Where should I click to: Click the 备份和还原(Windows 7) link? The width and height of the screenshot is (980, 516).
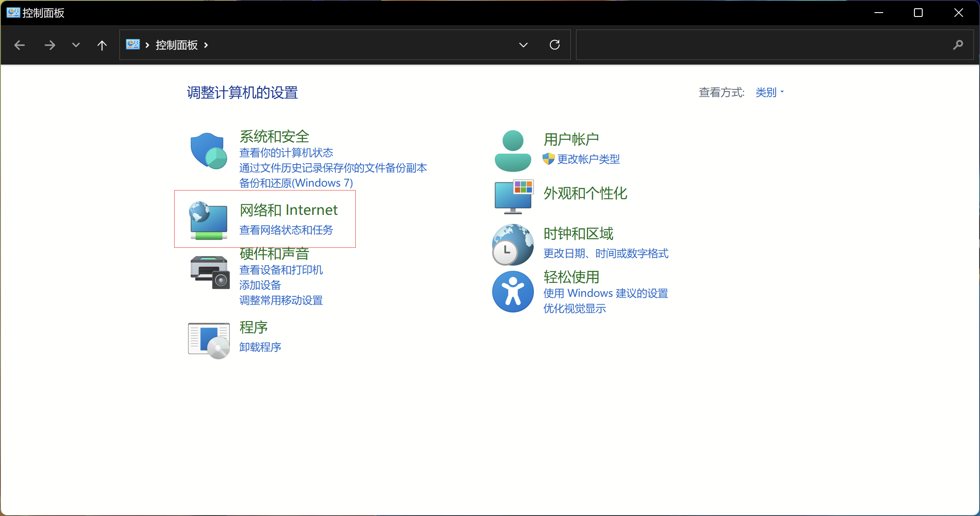tap(296, 183)
